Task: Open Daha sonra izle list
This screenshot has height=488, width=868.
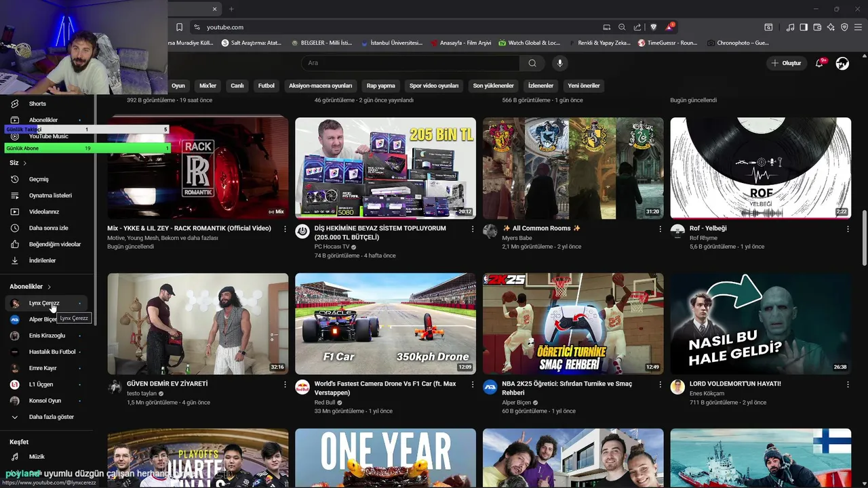Action: click(47, 228)
